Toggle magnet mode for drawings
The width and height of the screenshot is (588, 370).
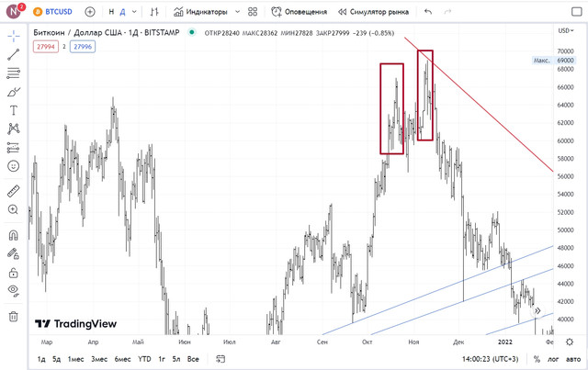(x=14, y=235)
